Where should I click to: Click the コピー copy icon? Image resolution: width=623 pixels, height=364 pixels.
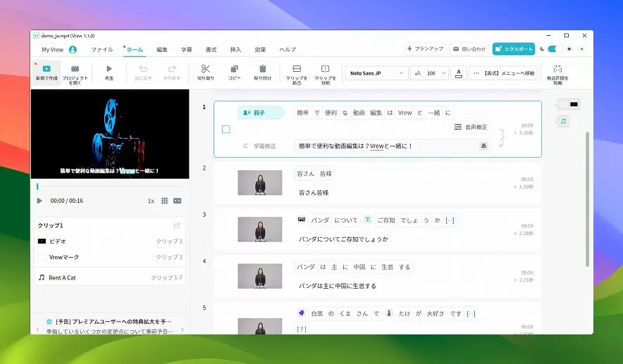click(234, 69)
